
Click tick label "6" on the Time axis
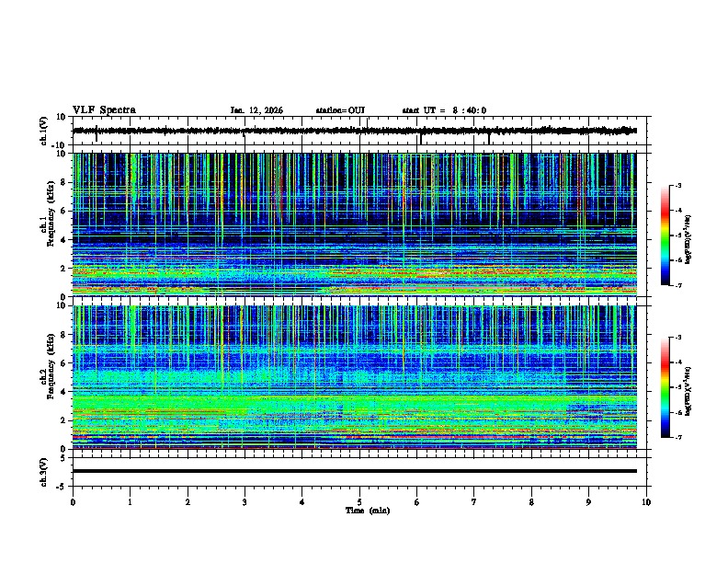coord(416,502)
